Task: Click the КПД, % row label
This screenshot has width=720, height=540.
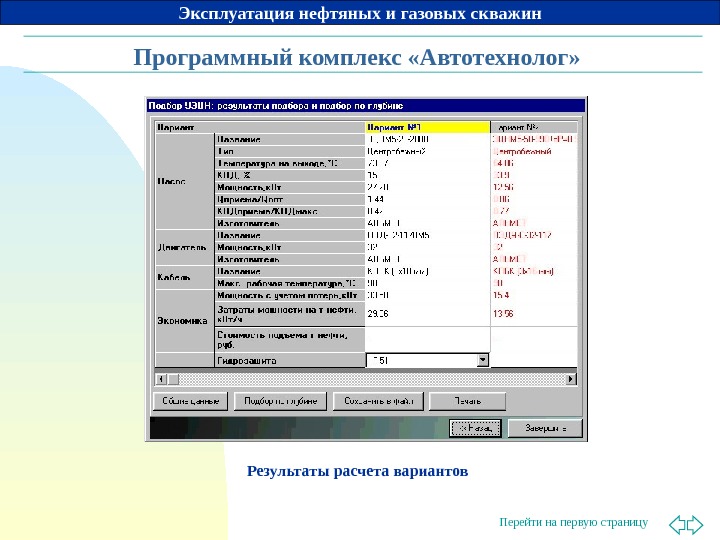Action: point(290,175)
